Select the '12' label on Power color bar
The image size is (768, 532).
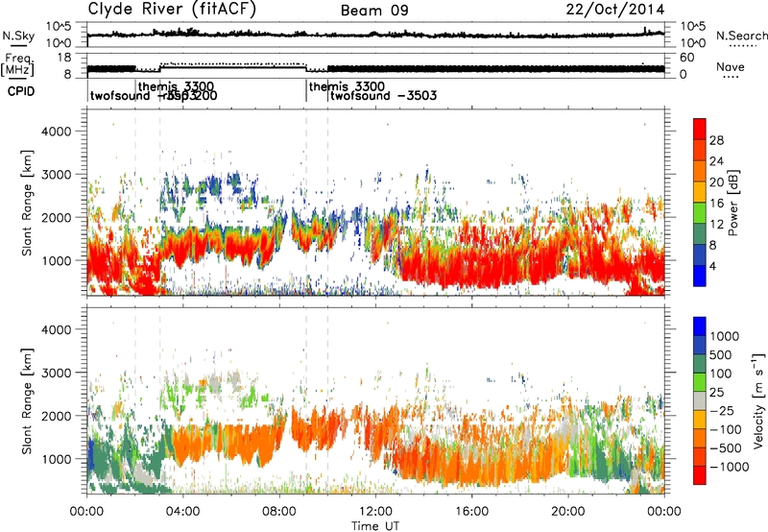tap(716, 225)
